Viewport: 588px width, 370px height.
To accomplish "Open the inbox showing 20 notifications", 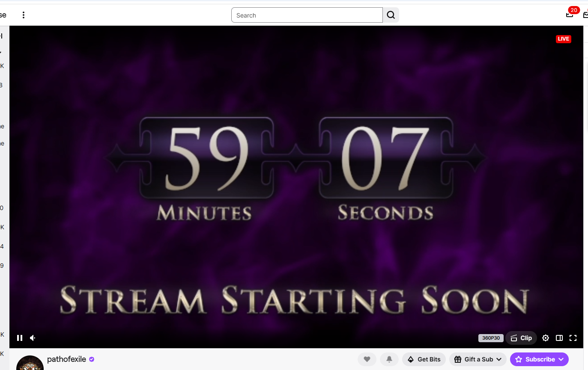I will click(x=570, y=14).
